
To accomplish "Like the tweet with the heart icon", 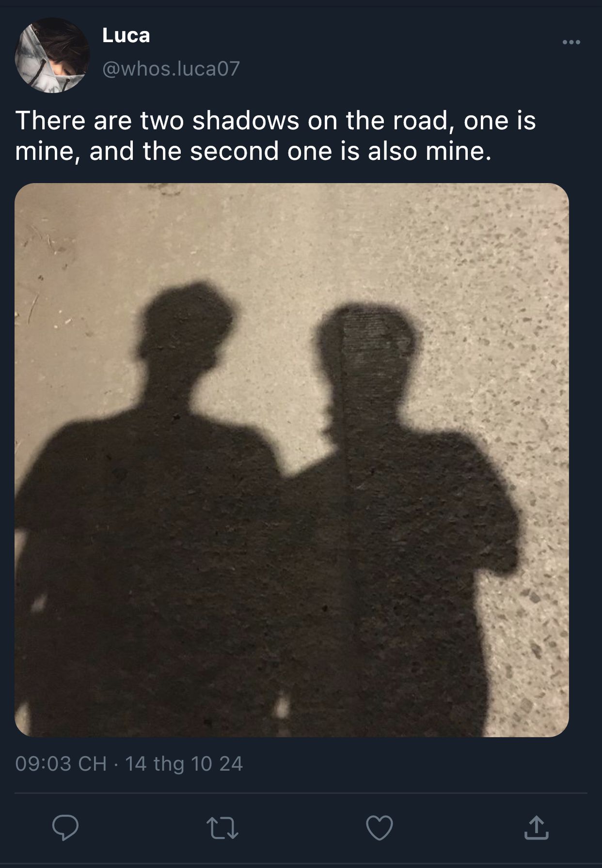I will point(380,828).
